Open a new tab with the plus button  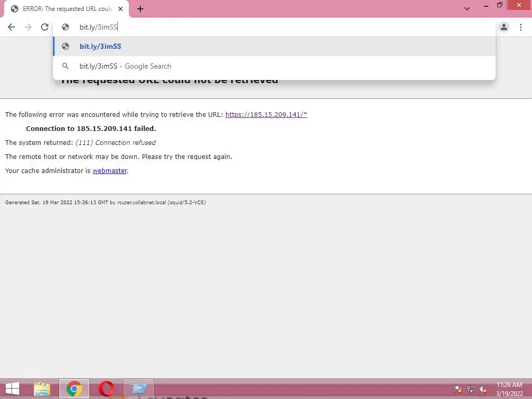[140, 9]
